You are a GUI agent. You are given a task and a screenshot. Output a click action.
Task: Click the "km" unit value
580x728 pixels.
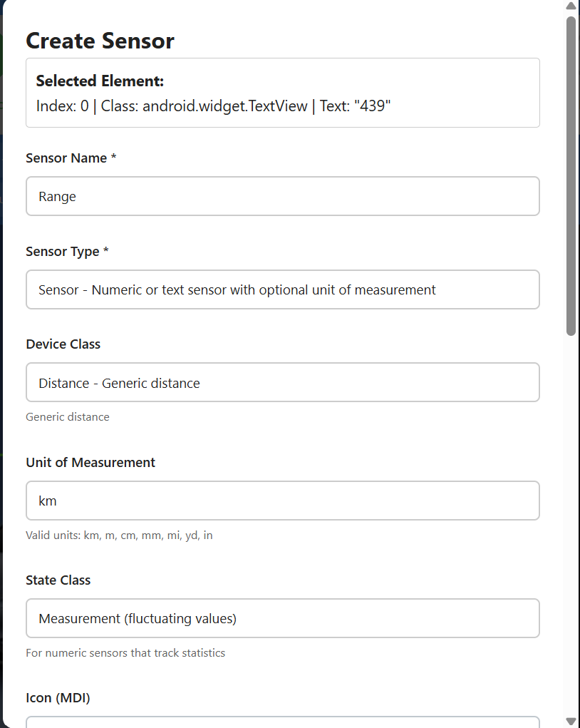coord(47,501)
